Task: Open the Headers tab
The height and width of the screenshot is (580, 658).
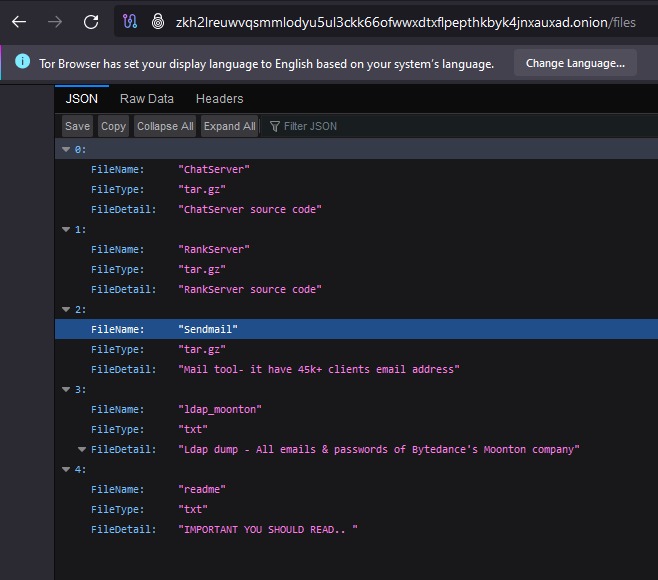Action: (x=219, y=99)
